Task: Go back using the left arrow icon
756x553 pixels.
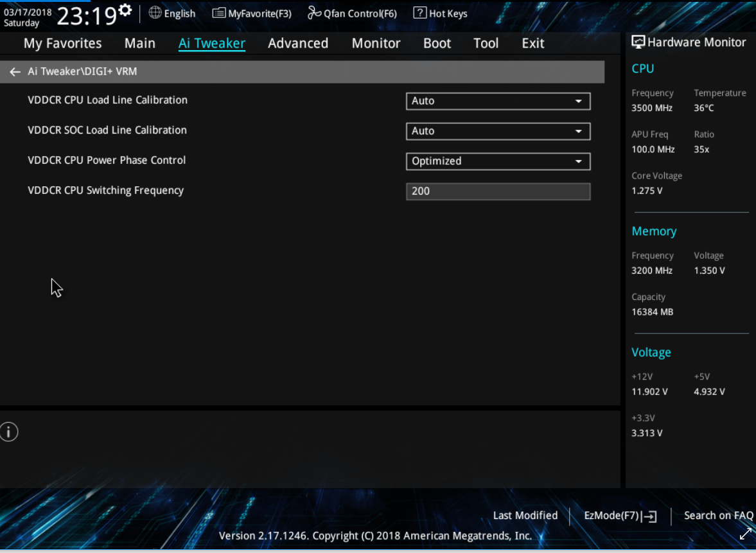Action: tap(15, 72)
